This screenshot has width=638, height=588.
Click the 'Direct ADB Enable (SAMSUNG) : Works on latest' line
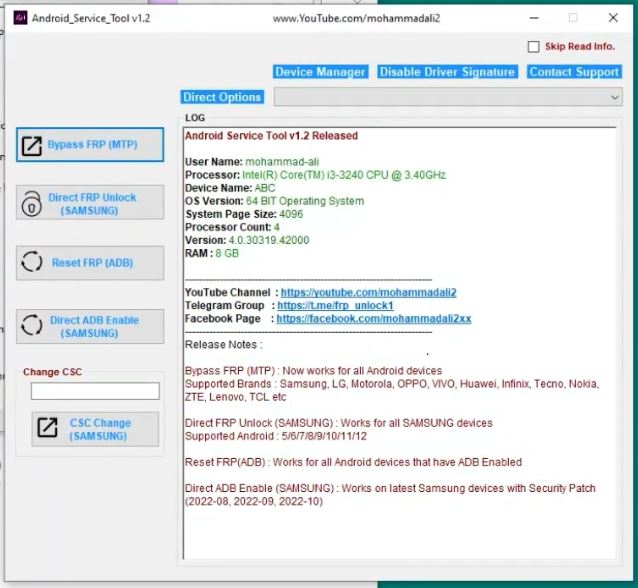pyautogui.click(x=390, y=488)
